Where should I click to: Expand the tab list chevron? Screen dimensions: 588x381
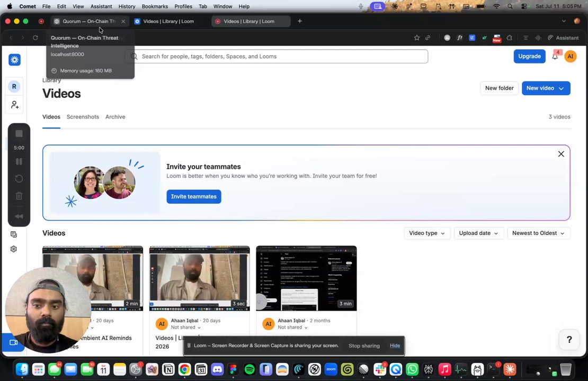click(564, 21)
